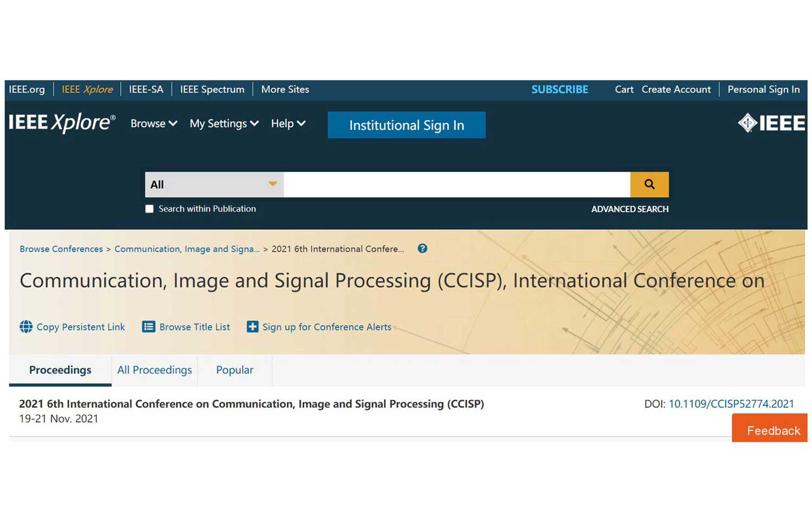The width and height of the screenshot is (812, 522).
Task: Expand the Browse menu
Action: point(153,123)
